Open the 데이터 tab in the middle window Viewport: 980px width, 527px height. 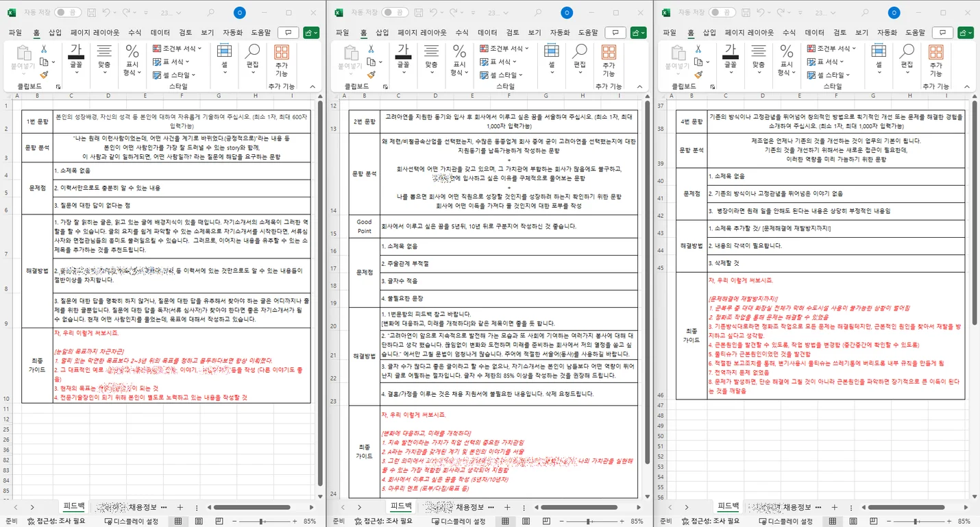point(487,32)
